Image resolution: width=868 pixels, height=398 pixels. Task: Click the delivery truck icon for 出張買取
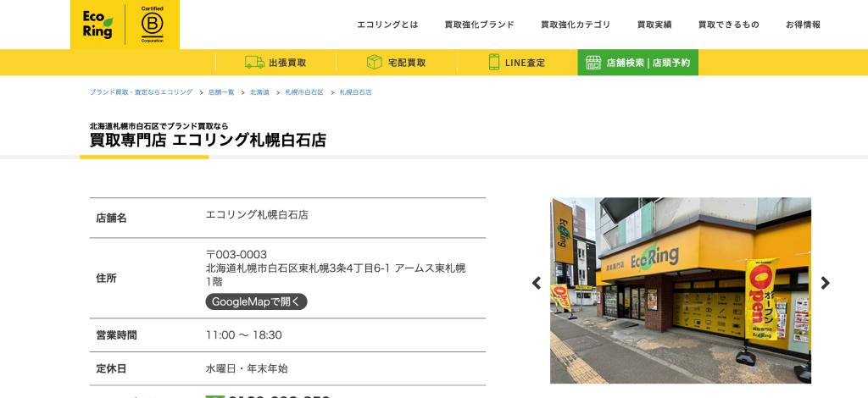click(254, 63)
